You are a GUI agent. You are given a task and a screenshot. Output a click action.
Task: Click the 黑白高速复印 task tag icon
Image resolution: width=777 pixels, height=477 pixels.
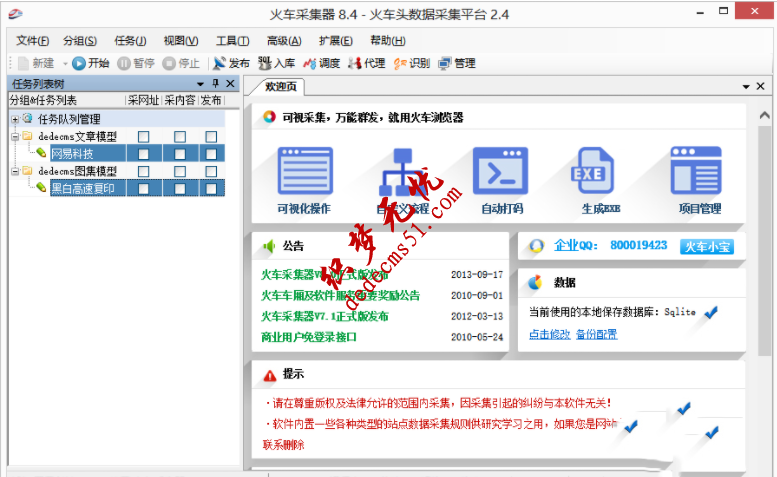[42, 188]
